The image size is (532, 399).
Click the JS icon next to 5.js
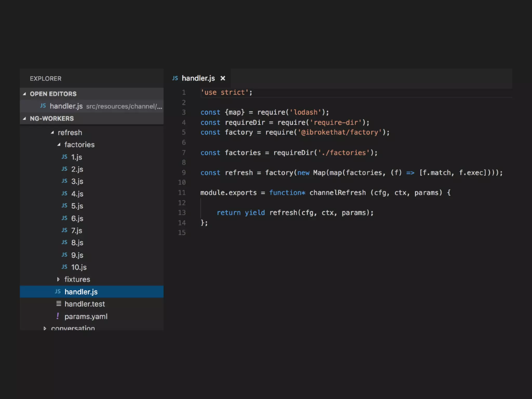(64, 206)
